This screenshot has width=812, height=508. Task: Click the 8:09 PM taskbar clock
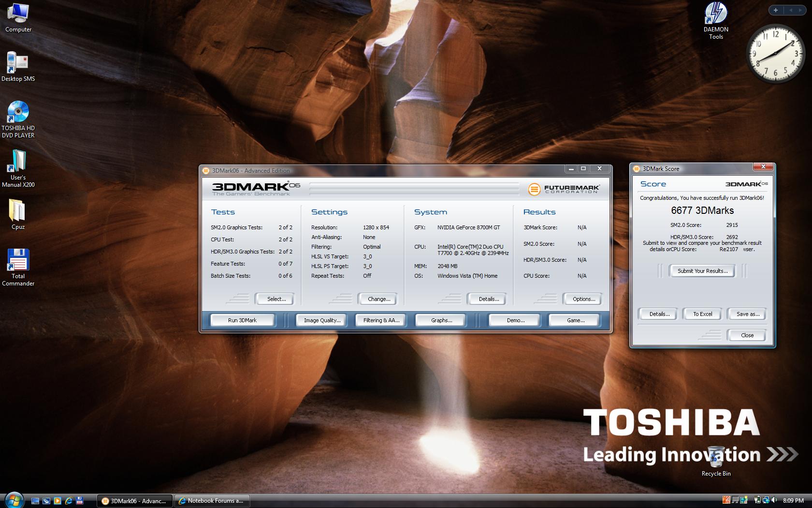793,501
